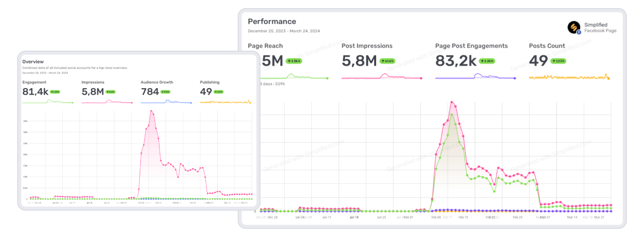Open the green Engagement sparkline in Overview
Image resolution: width=644 pixels, height=237 pixels.
tap(48, 102)
